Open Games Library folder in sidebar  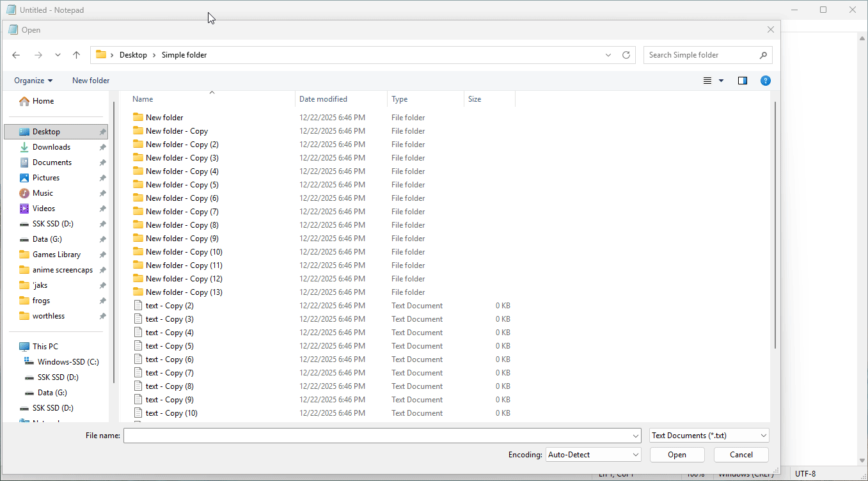coord(56,255)
